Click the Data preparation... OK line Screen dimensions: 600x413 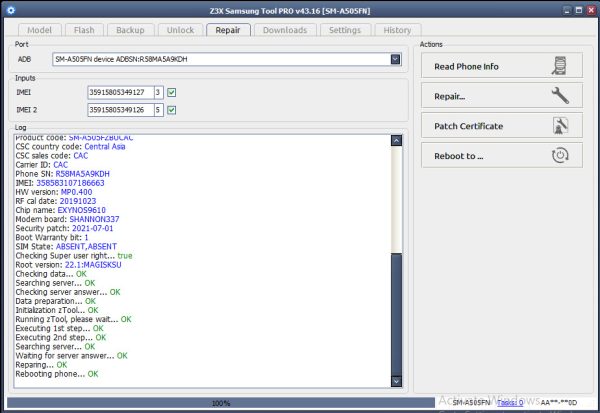click(x=55, y=301)
